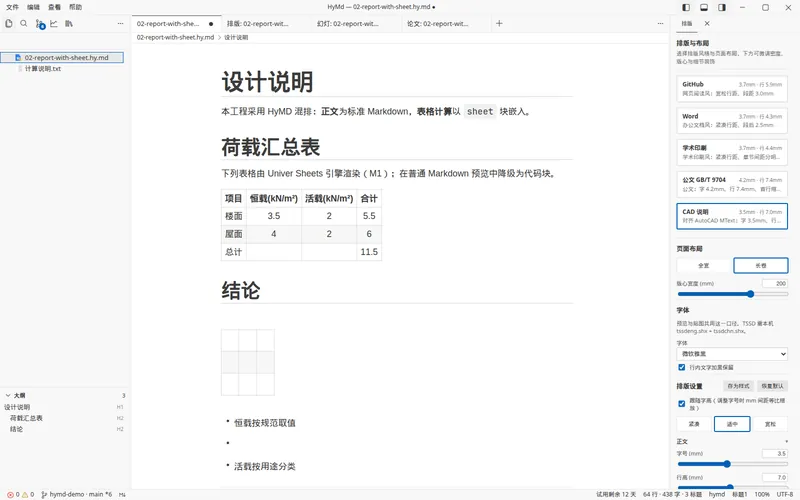Viewport: 800px width, 500px height.
Task: Open the 文件 menu
Action: click(x=12, y=7)
